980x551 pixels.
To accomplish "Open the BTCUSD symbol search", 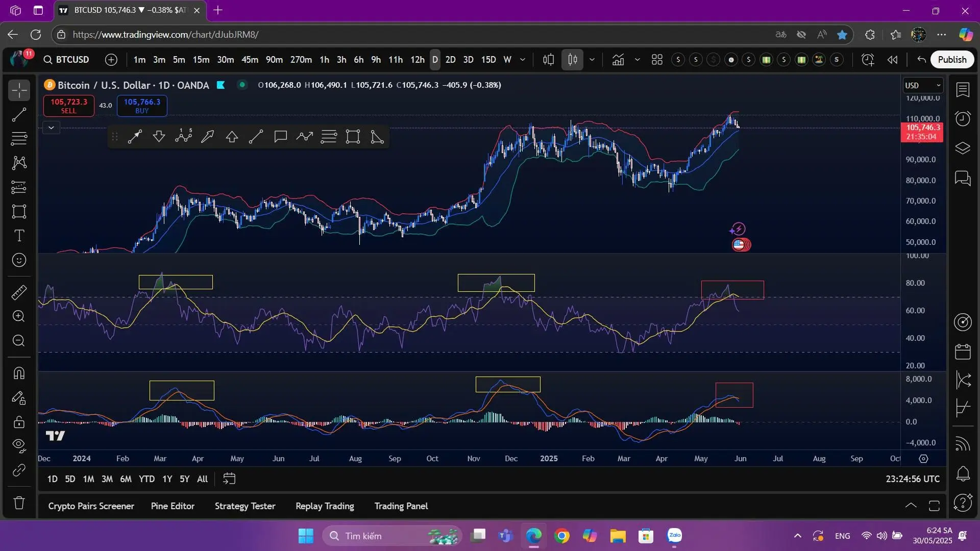I will pyautogui.click(x=67, y=60).
